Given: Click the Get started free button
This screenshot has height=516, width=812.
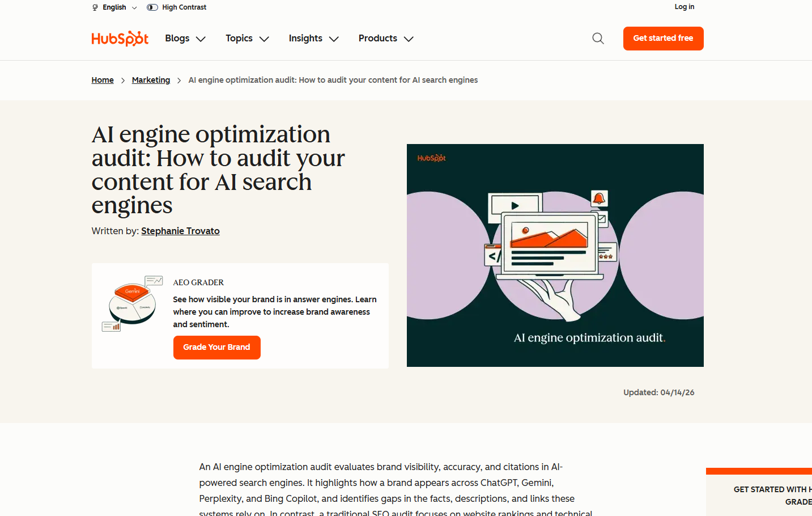Looking at the screenshot, I should click(663, 39).
